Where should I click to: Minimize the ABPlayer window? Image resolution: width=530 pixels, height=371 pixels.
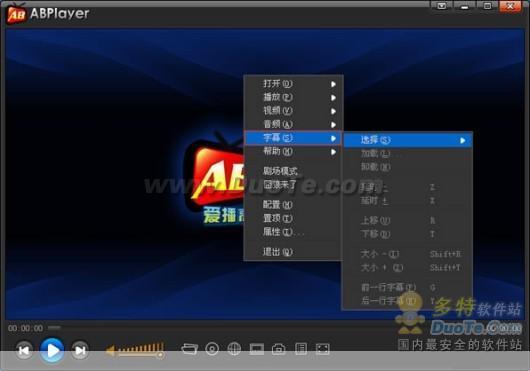click(464, 6)
